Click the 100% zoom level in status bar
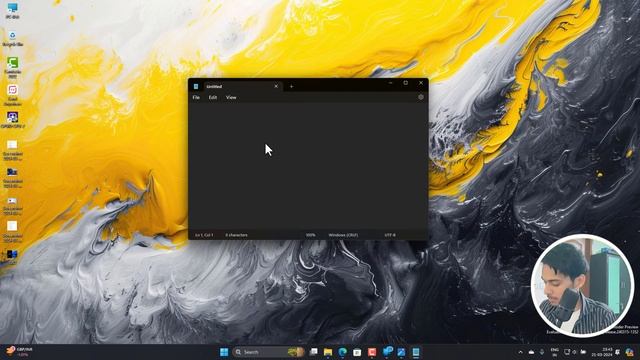This screenshot has height=360, width=640. tap(311, 235)
